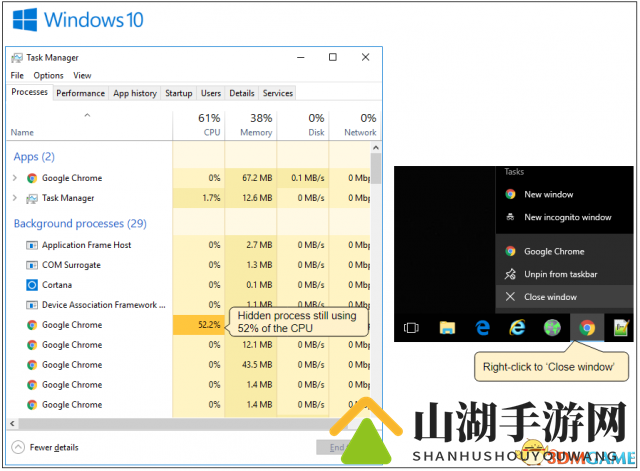The height and width of the screenshot is (471, 640).
Task: Open Microsoft Edge from the taskbar
Action: [x=482, y=328]
